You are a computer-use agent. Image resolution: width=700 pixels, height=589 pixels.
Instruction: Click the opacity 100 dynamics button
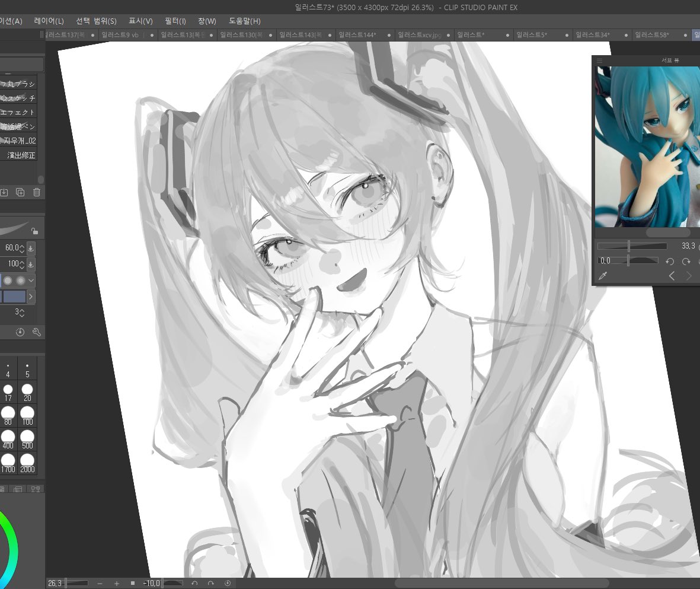pyautogui.click(x=31, y=264)
